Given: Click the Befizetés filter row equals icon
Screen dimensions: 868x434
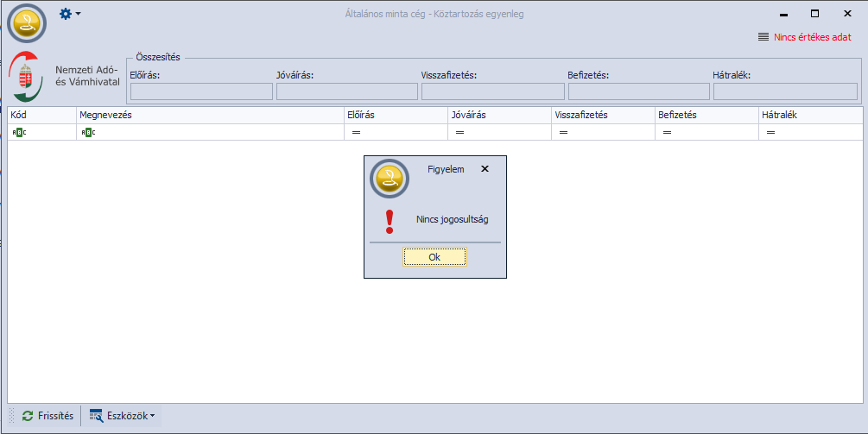Looking at the screenshot, I should coord(666,132).
